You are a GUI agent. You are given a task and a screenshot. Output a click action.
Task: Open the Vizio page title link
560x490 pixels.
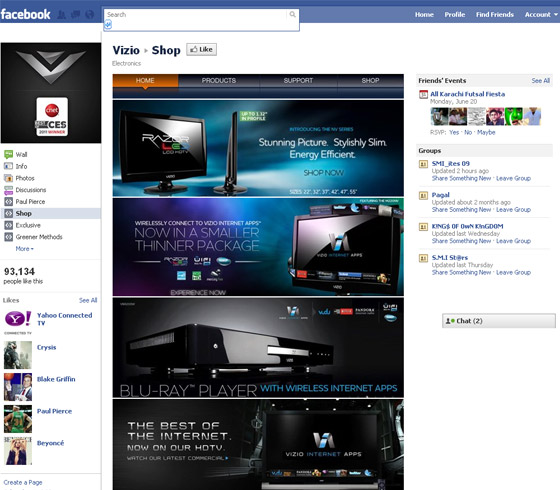tap(126, 50)
